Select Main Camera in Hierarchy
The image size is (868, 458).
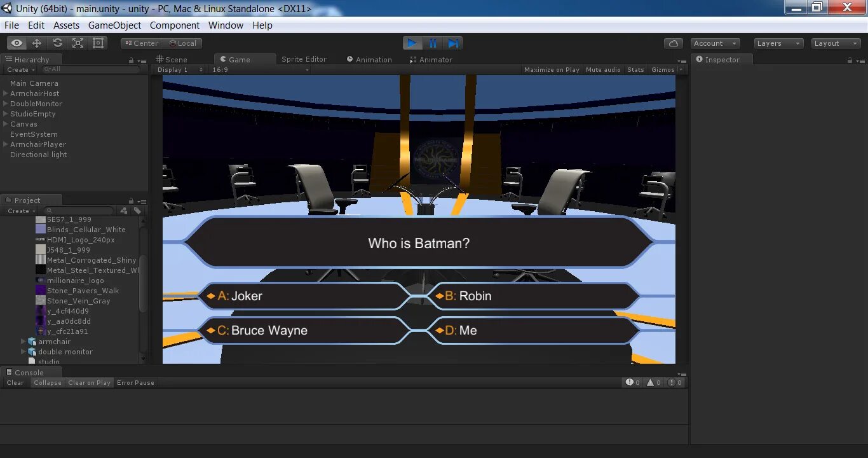click(x=34, y=83)
